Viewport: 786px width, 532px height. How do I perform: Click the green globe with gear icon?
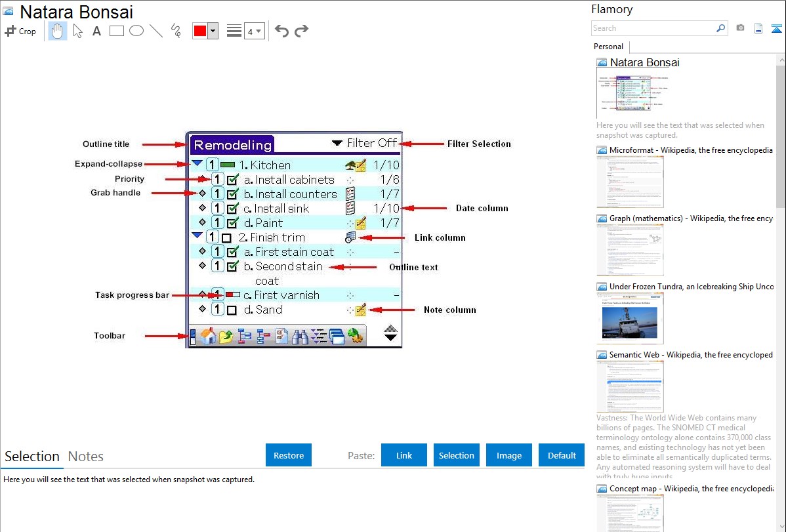(x=356, y=337)
